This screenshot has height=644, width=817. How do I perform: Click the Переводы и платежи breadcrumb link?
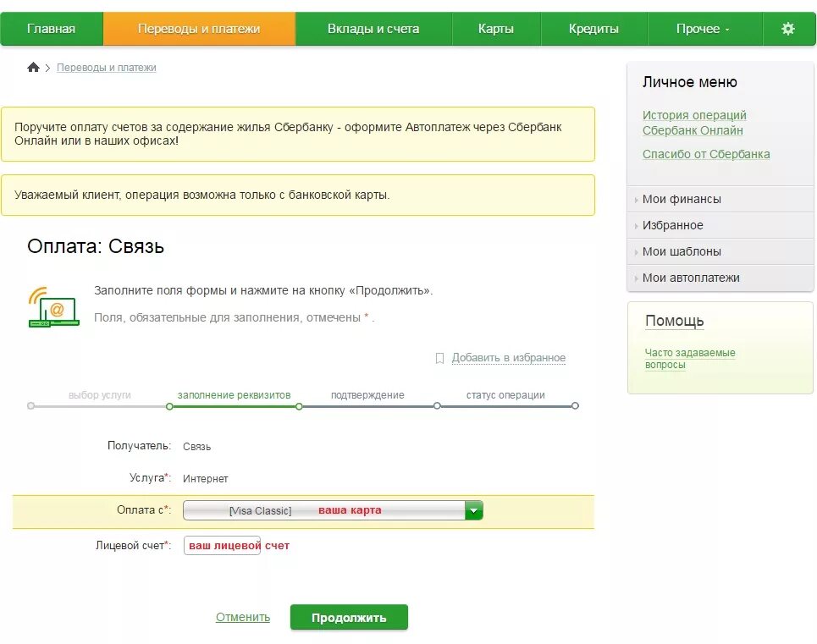(107, 68)
